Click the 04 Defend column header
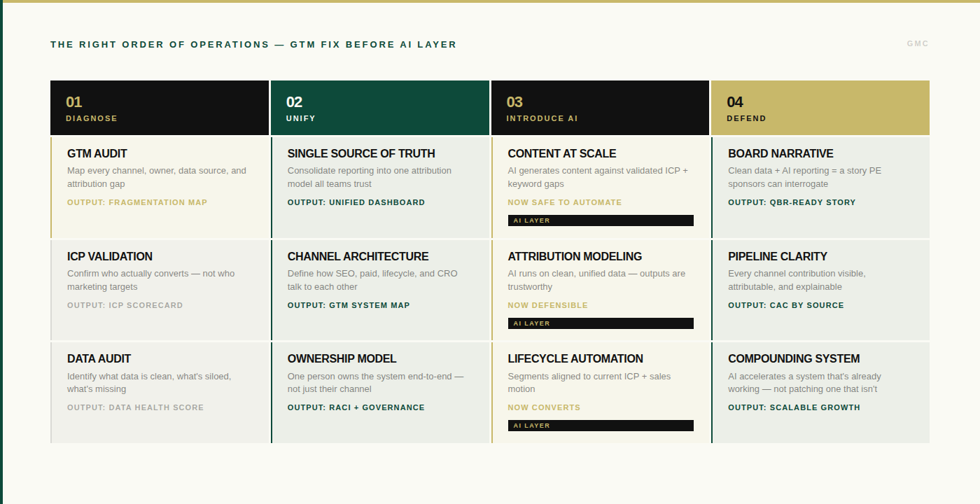980x504 pixels. pyautogui.click(x=820, y=108)
